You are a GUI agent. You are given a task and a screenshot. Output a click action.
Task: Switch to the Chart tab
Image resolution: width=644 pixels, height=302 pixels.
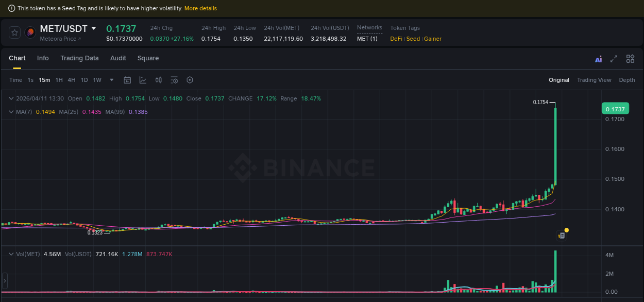[17, 58]
